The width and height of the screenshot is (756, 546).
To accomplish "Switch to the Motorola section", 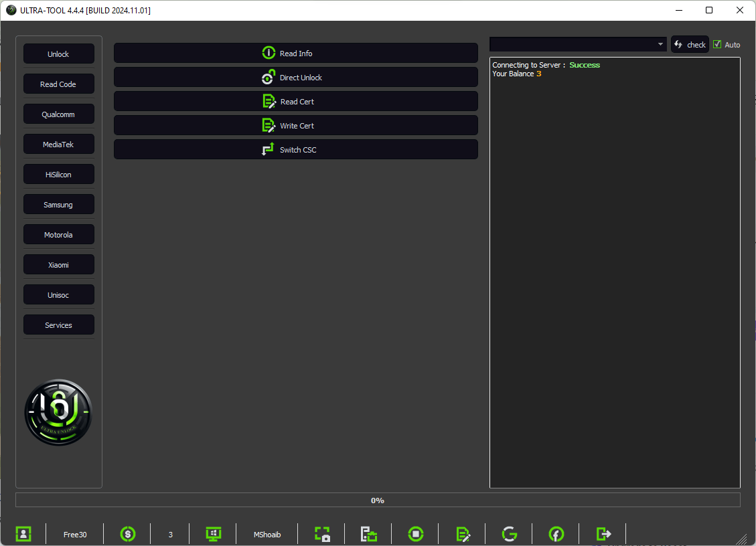I will [59, 235].
